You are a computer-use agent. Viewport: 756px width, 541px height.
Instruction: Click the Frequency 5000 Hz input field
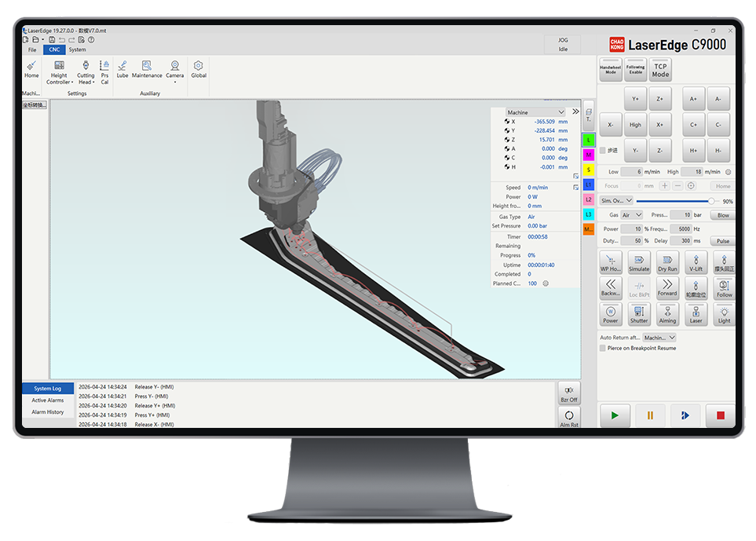coord(681,229)
